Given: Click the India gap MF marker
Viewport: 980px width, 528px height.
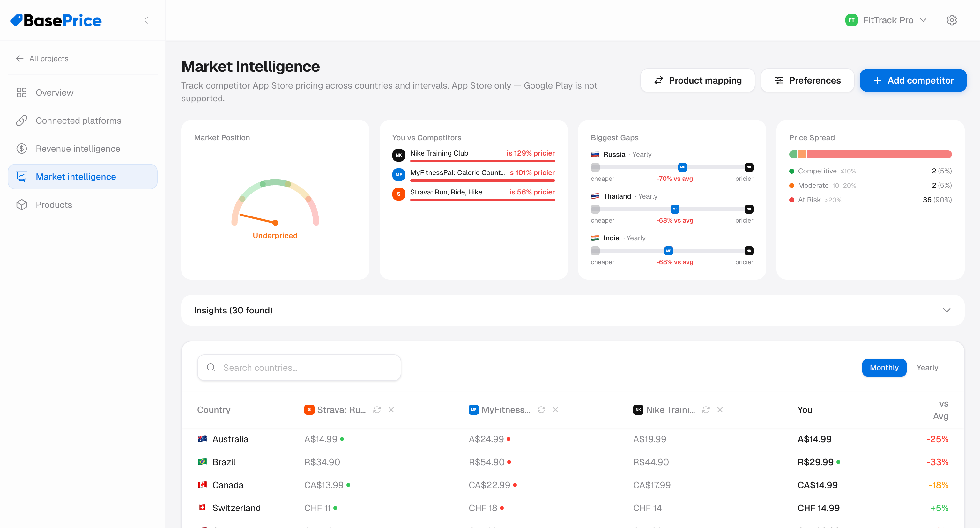Looking at the screenshot, I should pyautogui.click(x=668, y=251).
